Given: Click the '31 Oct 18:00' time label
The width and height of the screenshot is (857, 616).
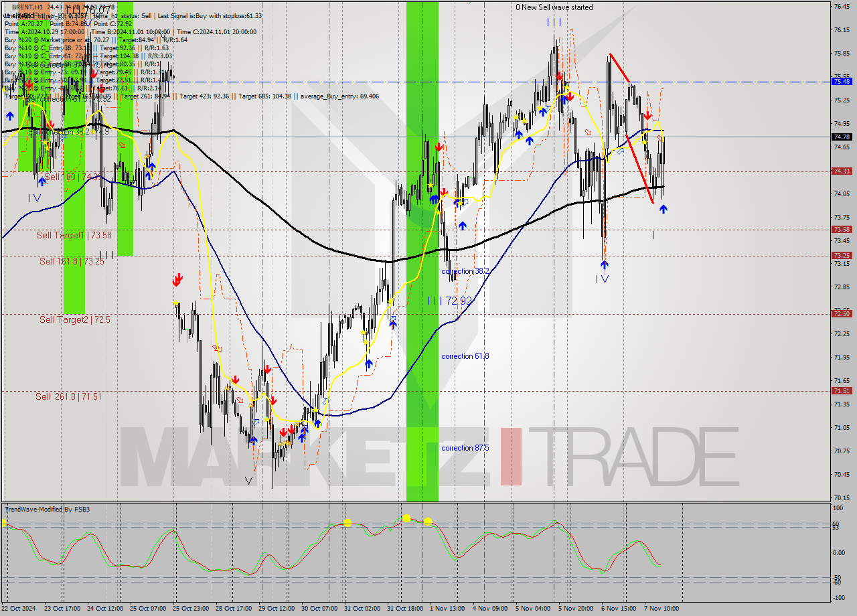Looking at the screenshot, I should point(406,609).
